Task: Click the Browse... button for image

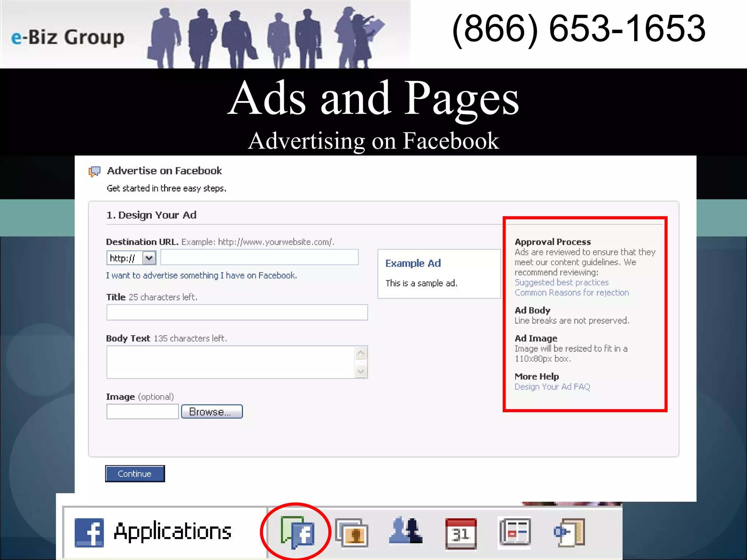Action: point(212,412)
